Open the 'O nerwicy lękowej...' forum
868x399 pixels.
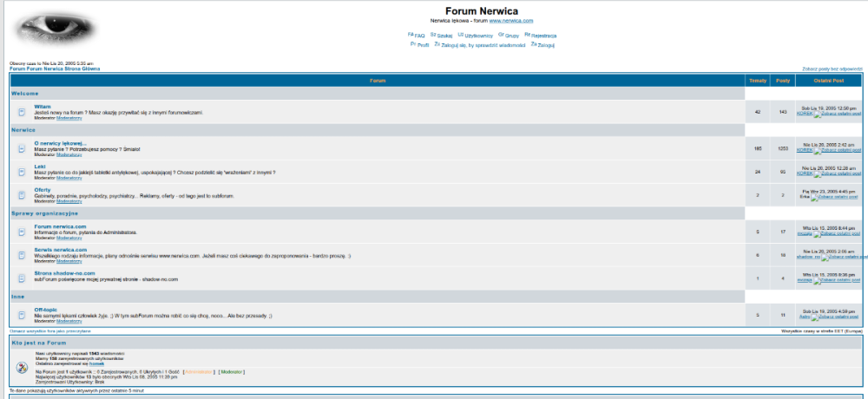(x=60, y=143)
